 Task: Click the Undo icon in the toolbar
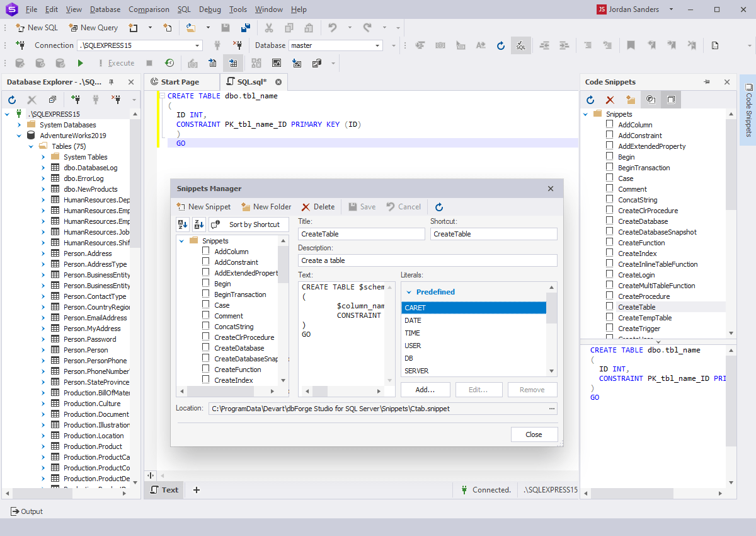[x=333, y=27]
